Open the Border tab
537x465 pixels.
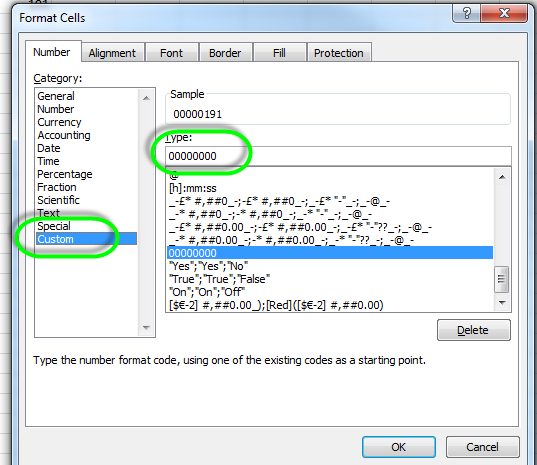(225, 53)
